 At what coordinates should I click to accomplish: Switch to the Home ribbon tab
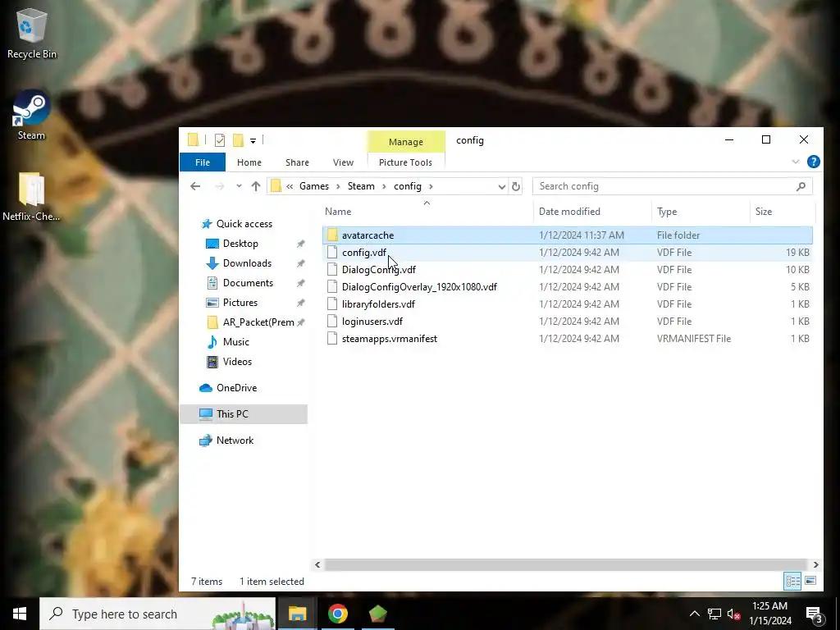(249, 162)
